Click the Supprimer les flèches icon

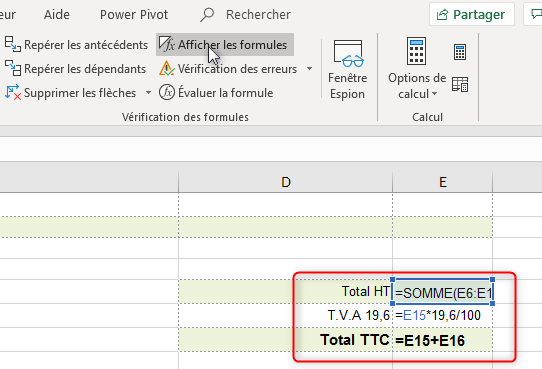click(13, 93)
